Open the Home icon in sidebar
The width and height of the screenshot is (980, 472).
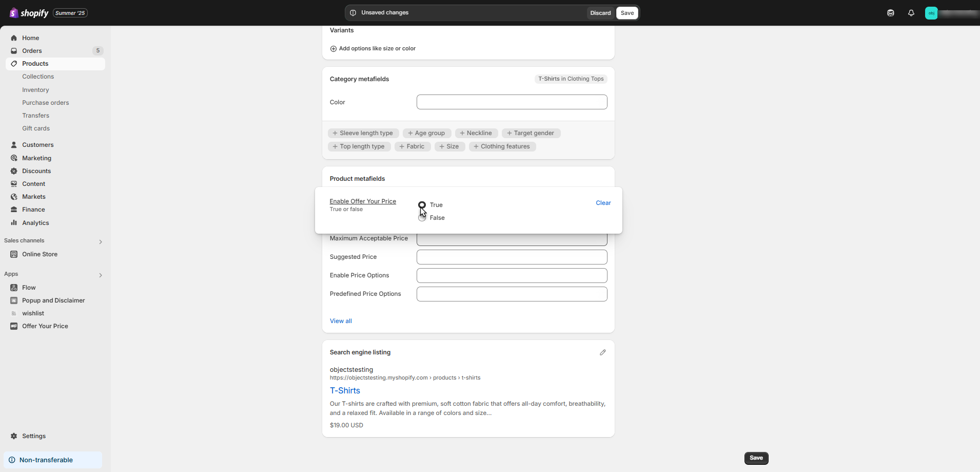[14, 38]
